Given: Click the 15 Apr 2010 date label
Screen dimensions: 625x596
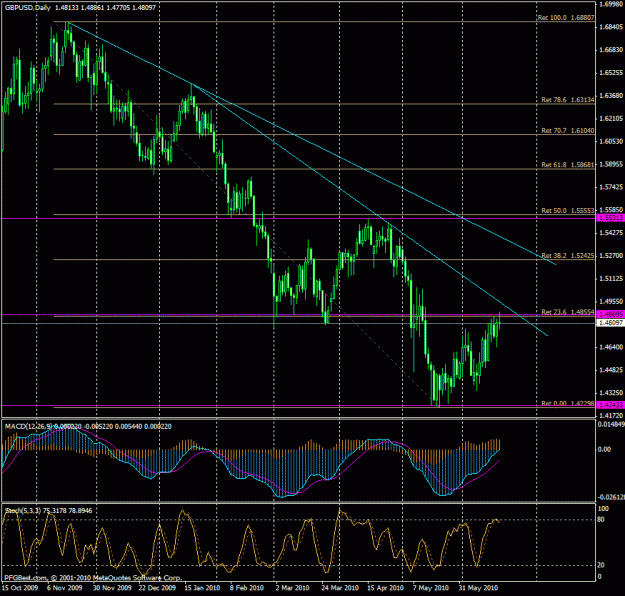Looking at the screenshot, I should point(385,588).
